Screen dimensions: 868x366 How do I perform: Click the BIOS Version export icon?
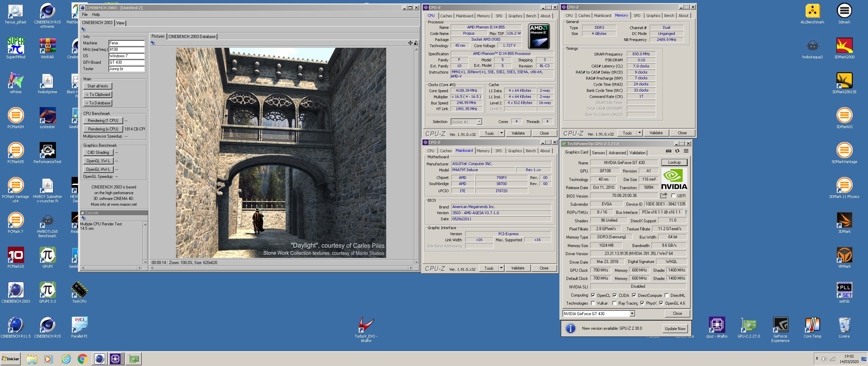click(x=664, y=196)
